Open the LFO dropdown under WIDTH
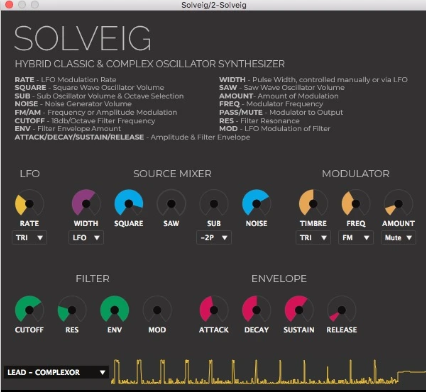Screen dimensions: 426x392 click(86, 238)
